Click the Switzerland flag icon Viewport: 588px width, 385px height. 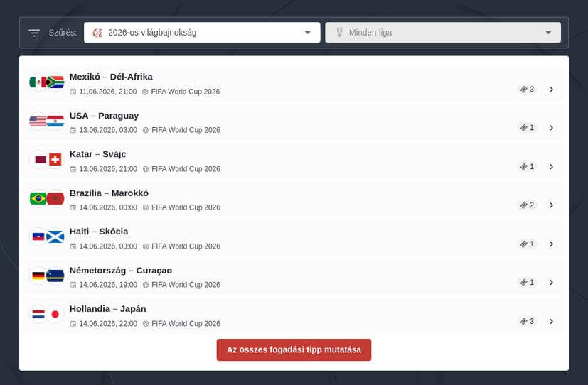(x=55, y=160)
